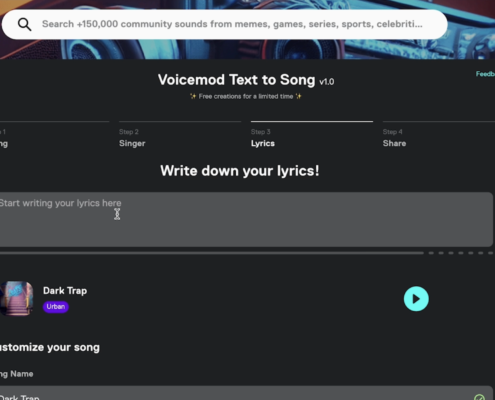This screenshot has height=400, width=495.
Task: Click the sparkle icon beside Free creations text
Action: pyautogui.click(x=193, y=96)
